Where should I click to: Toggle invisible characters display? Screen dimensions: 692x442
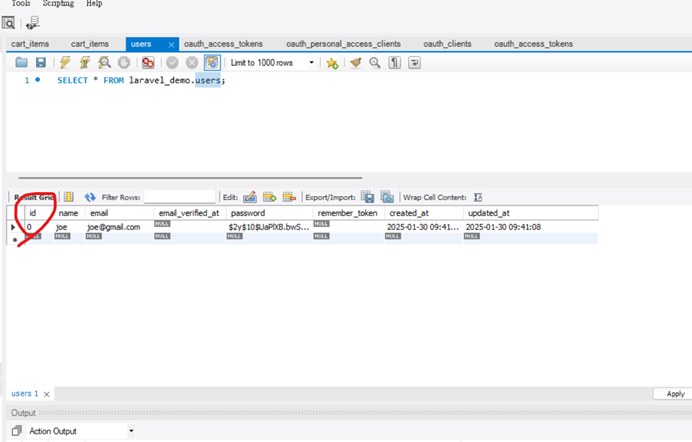point(395,63)
